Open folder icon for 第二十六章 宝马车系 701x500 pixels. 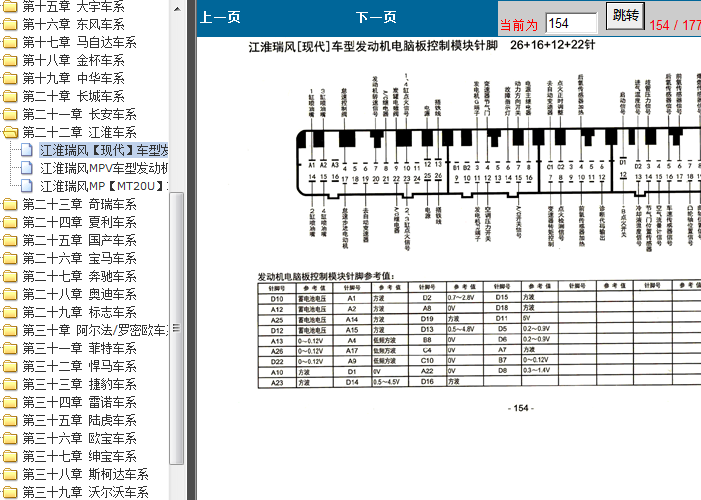point(10,258)
